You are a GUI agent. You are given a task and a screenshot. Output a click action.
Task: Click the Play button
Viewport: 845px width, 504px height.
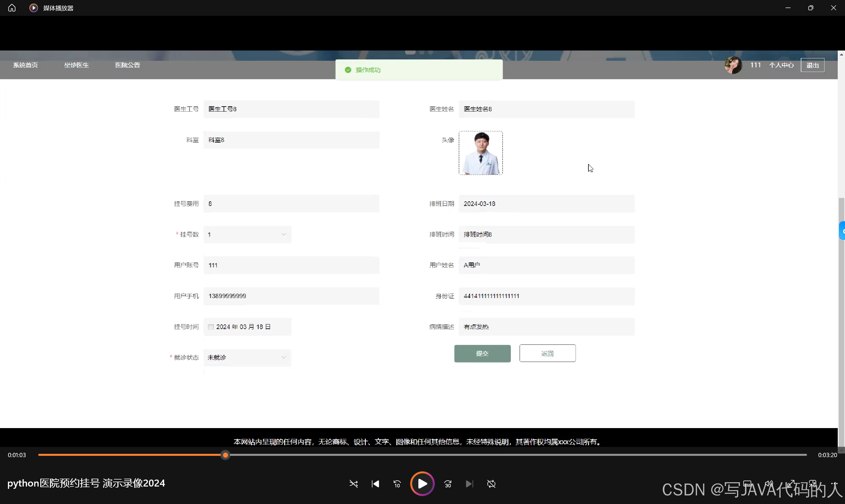click(x=422, y=484)
